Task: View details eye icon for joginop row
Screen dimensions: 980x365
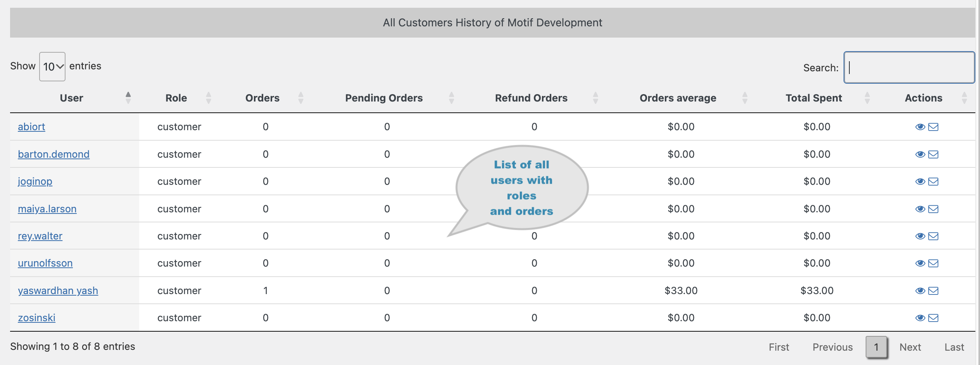Action: tap(920, 182)
